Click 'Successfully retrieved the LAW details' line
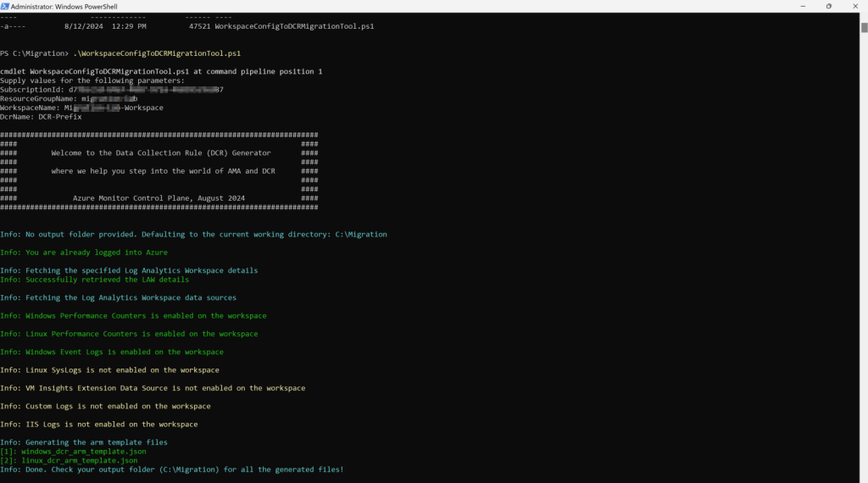This screenshot has width=868, height=483. [95, 280]
